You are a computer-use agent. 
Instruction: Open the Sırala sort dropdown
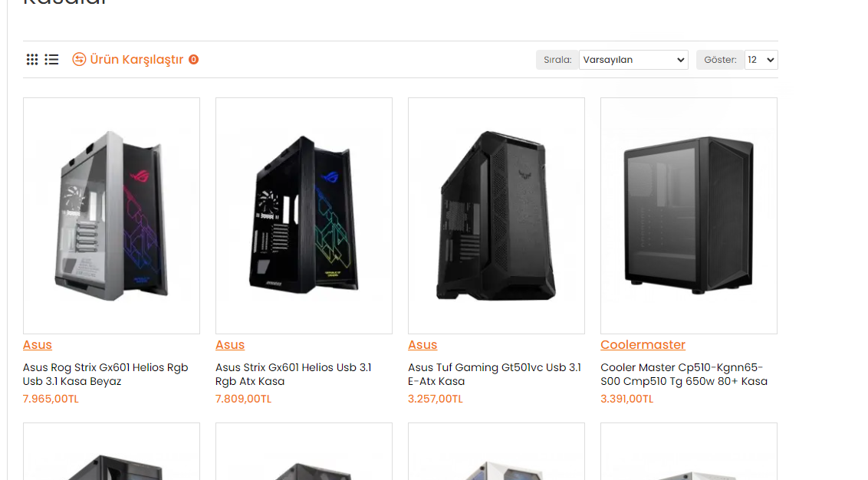(x=633, y=60)
